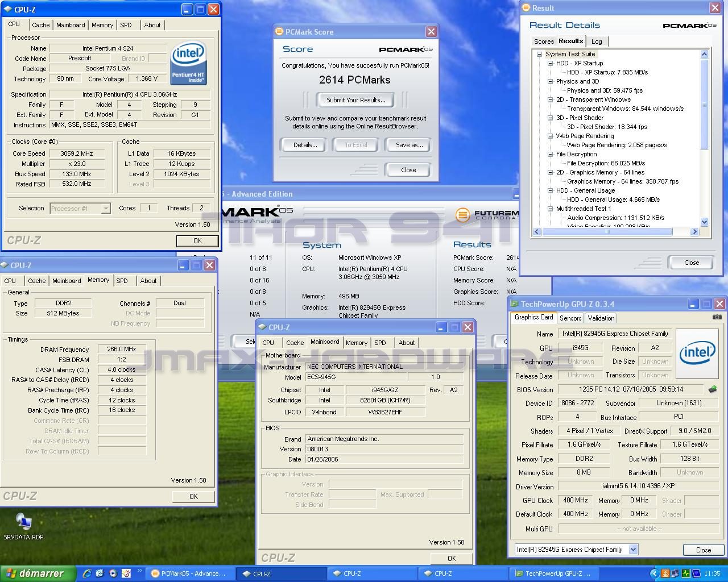The width and height of the screenshot is (728, 582).
Task: Open About tab in CPU-Z Memory window
Action: [x=148, y=281]
